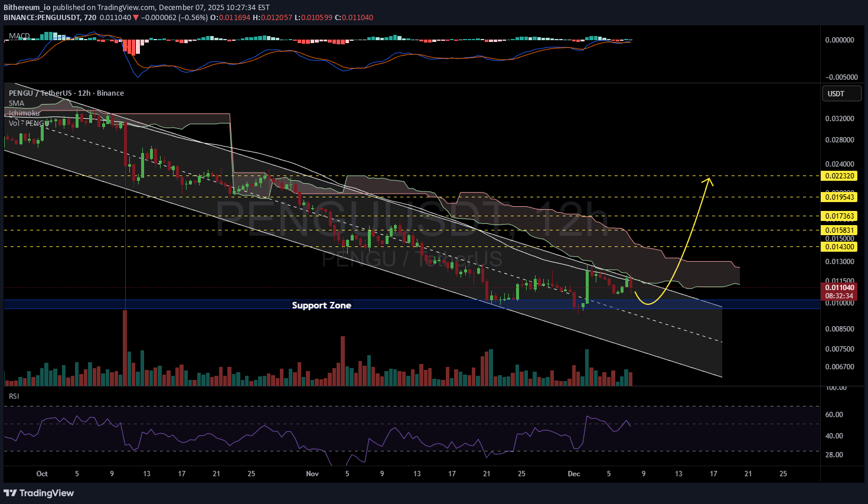Click the red down-triangle price change indicator
The width and height of the screenshot is (868, 504).
[x=136, y=18]
